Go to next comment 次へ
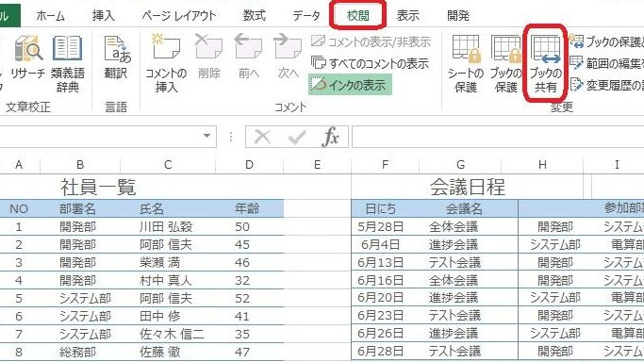The image size is (644, 362). pyautogui.click(x=288, y=58)
